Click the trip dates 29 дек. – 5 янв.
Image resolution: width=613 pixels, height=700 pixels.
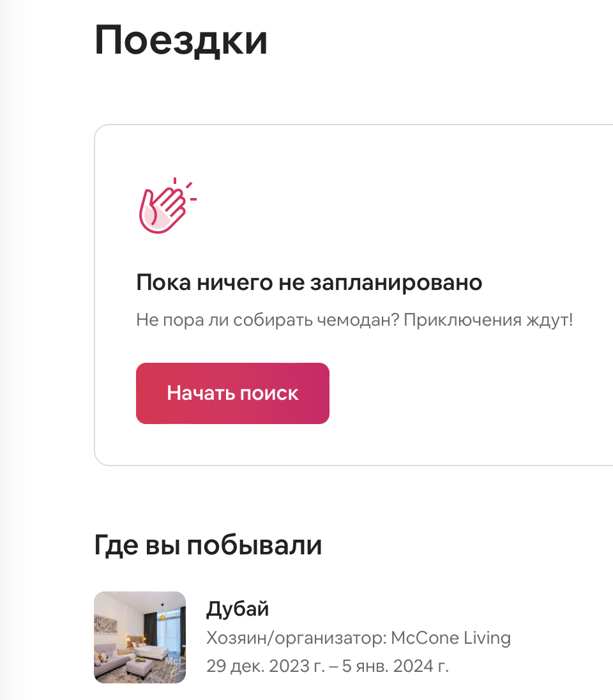[x=328, y=666]
